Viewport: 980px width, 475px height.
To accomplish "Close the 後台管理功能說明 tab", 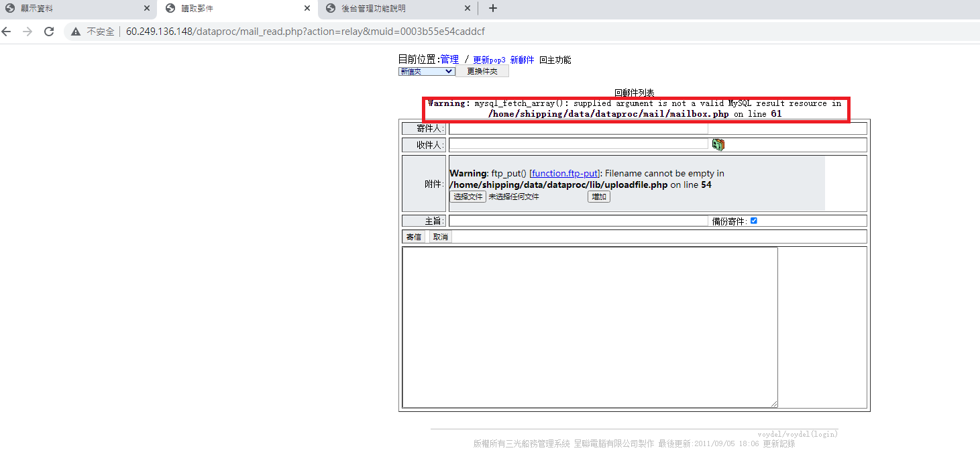I will (468, 9).
